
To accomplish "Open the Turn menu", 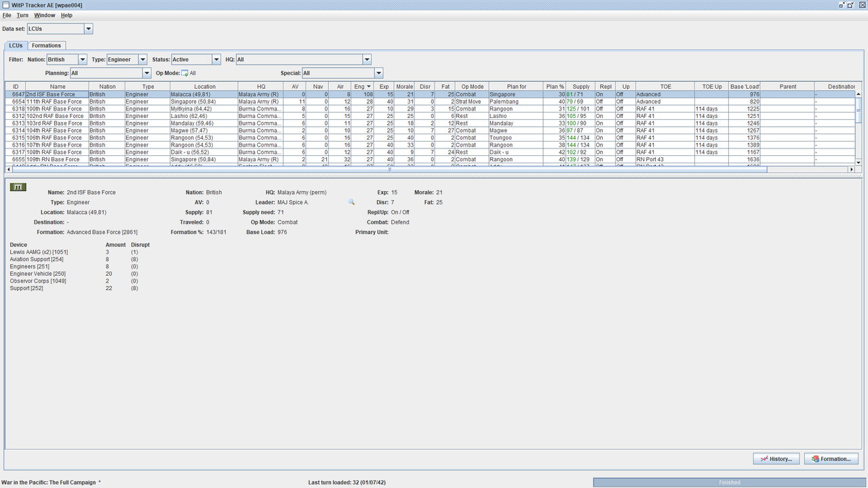I will [x=22, y=15].
